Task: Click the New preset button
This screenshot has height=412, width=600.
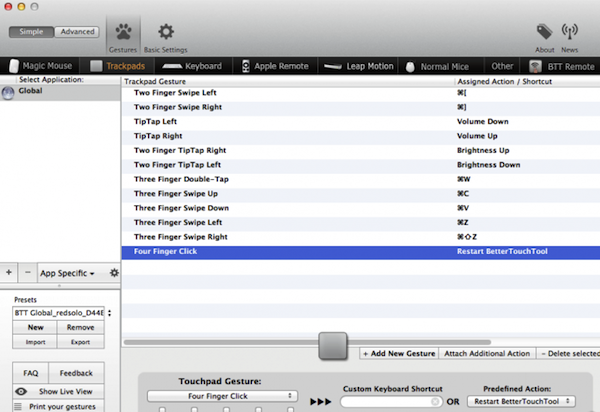Action: coord(35,327)
